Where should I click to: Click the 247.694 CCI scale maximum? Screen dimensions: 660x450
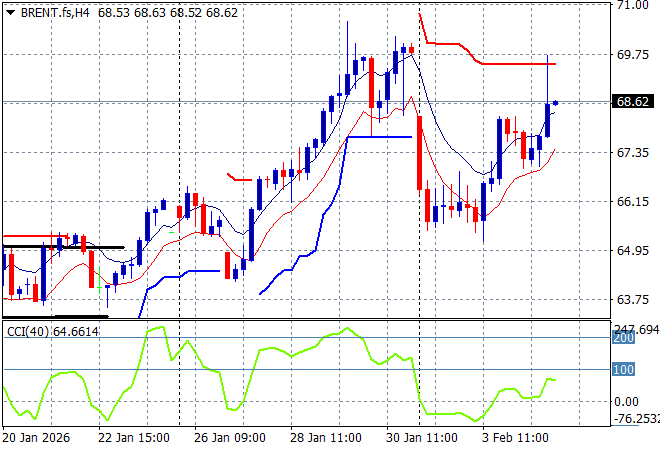[635, 329]
